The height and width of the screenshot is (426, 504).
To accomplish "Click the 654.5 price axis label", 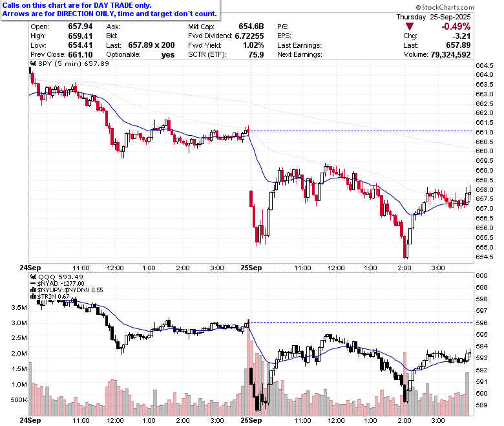I will (484, 257).
